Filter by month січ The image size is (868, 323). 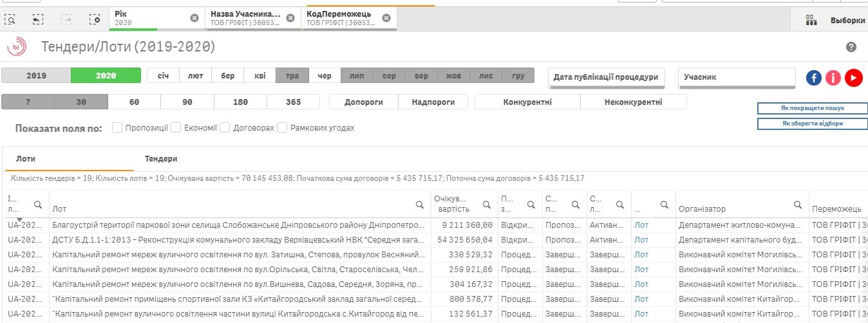(163, 76)
